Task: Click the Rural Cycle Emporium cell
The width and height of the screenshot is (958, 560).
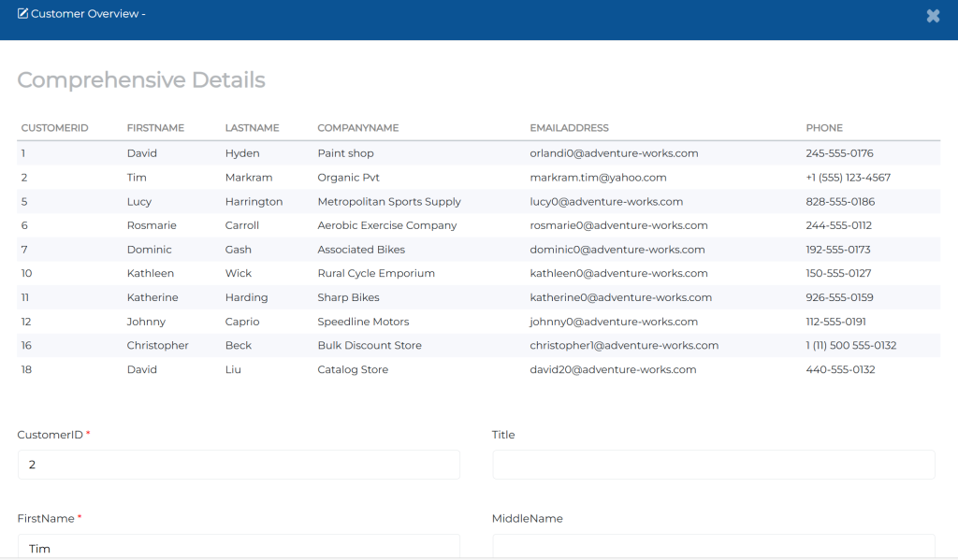Action: (376, 274)
